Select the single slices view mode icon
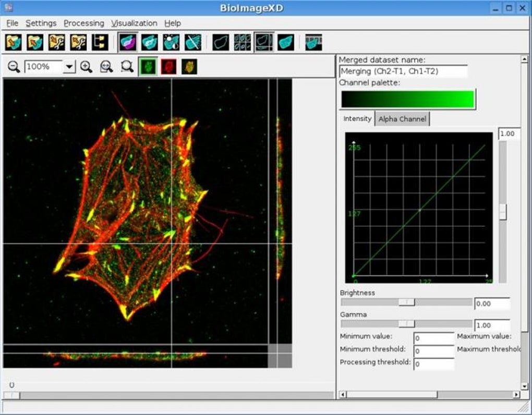Viewport: 532px width, 415px height. 221,42
